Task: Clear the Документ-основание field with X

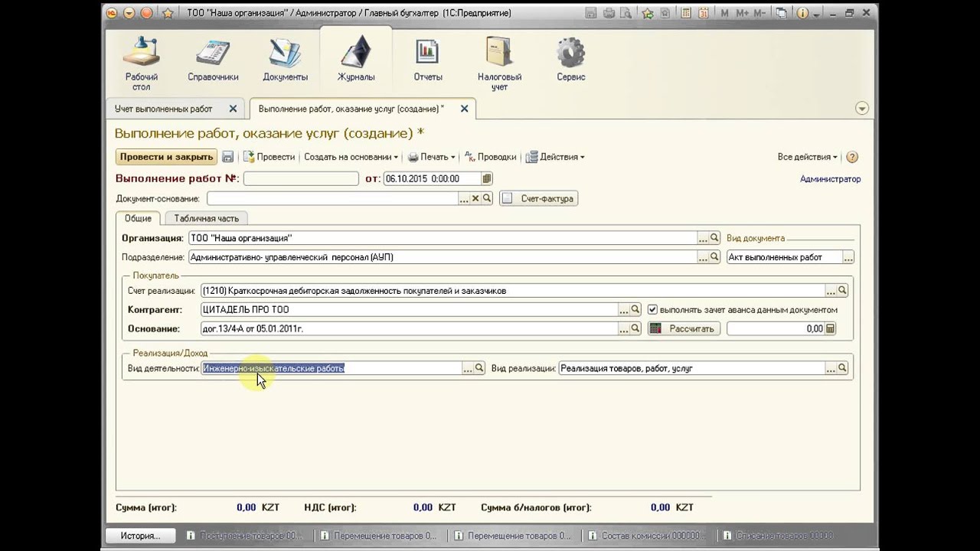Action: click(475, 198)
